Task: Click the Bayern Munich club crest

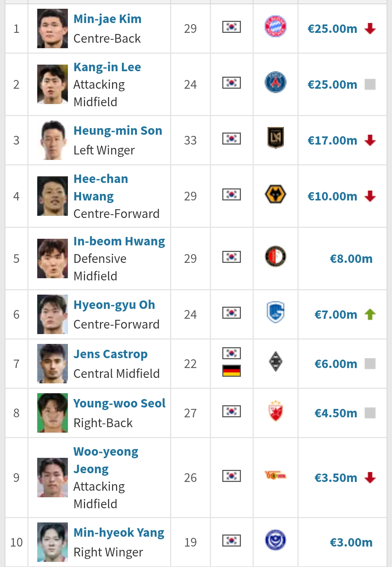Action: (x=275, y=27)
